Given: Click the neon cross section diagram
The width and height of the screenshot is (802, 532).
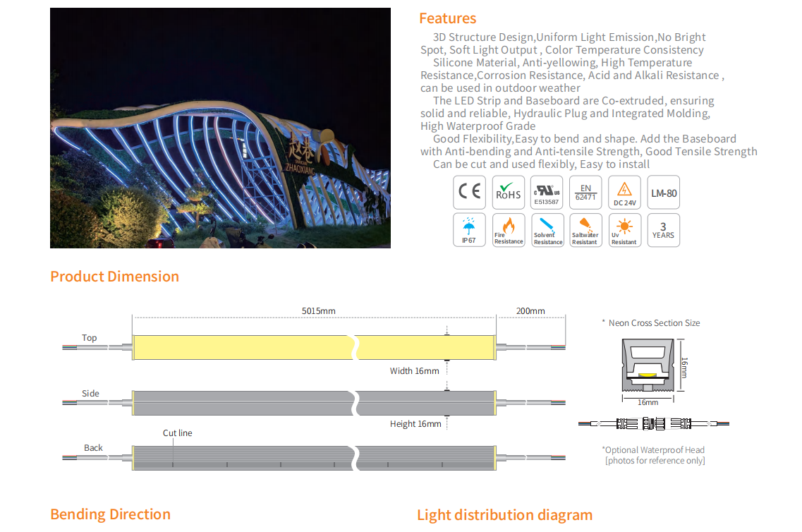Looking at the screenshot, I should pos(647,365).
